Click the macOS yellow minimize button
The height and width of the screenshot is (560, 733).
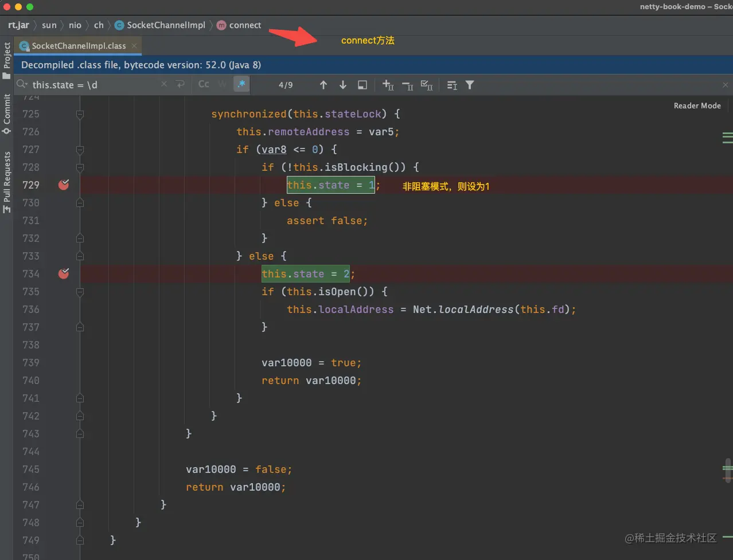[18, 7]
